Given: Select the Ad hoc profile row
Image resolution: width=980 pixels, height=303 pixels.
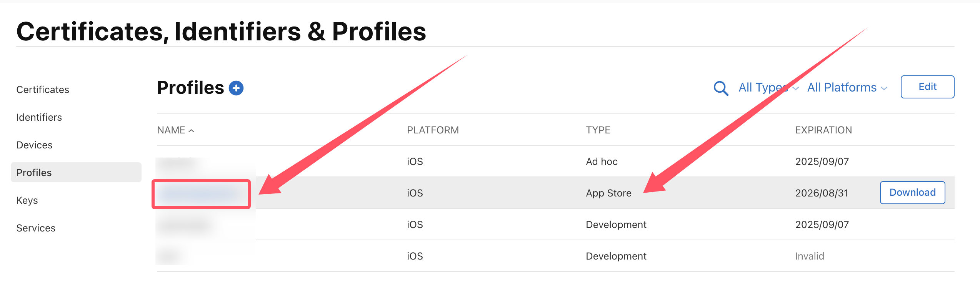Looking at the screenshot, I should (x=601, y=161).
